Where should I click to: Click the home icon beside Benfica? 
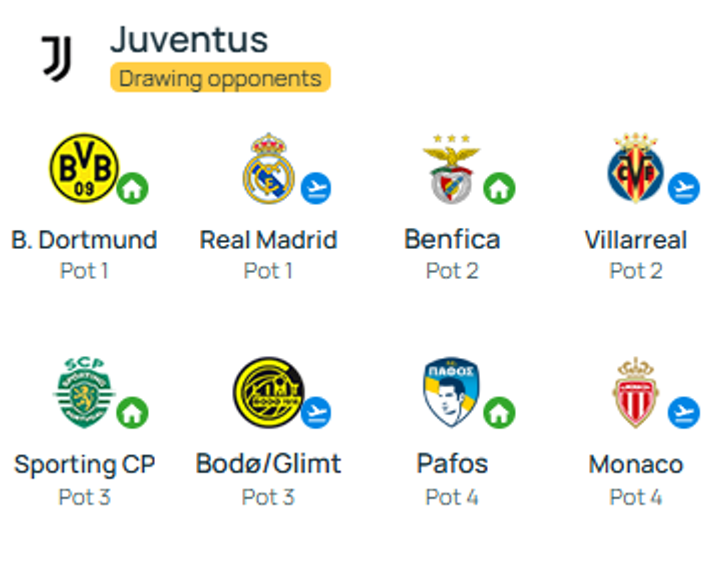coord(499,188)
